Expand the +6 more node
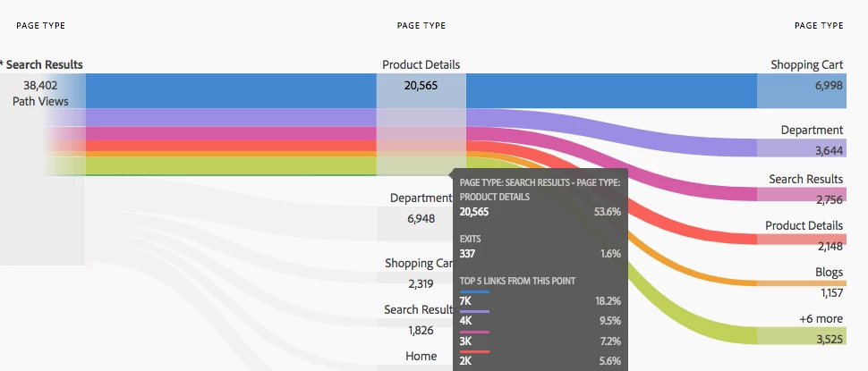Screen dimensions: 868x371 click(802, 335)
